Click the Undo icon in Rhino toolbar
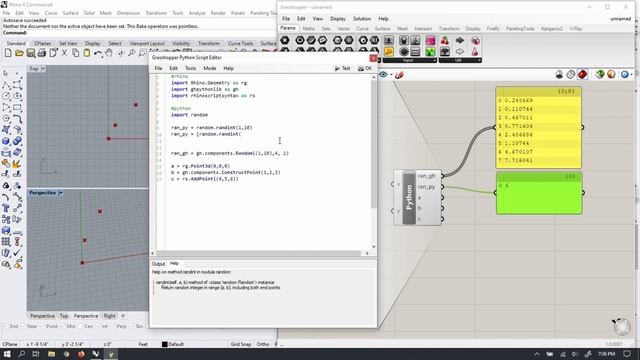Screen dimensions: 640x360 [x=98, y=53]
